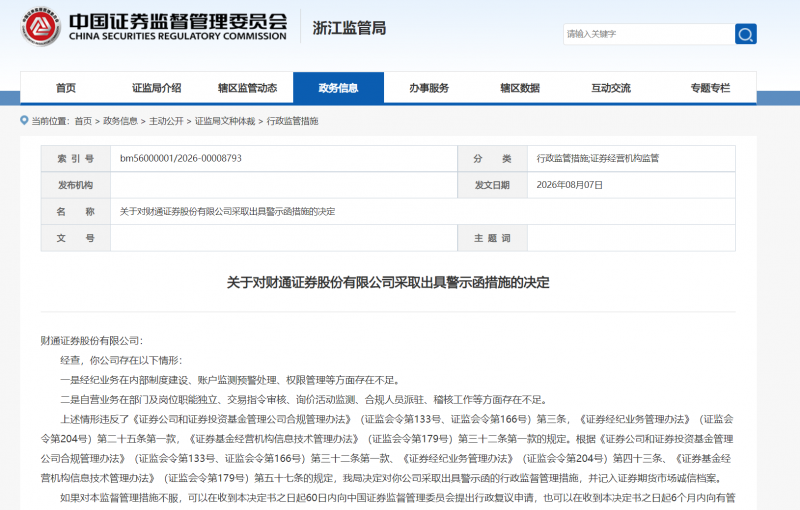Screen dimensions: 800x510
Task: Go to 行政监管措施 in the breadcrumb
Action: coord(292,121)
